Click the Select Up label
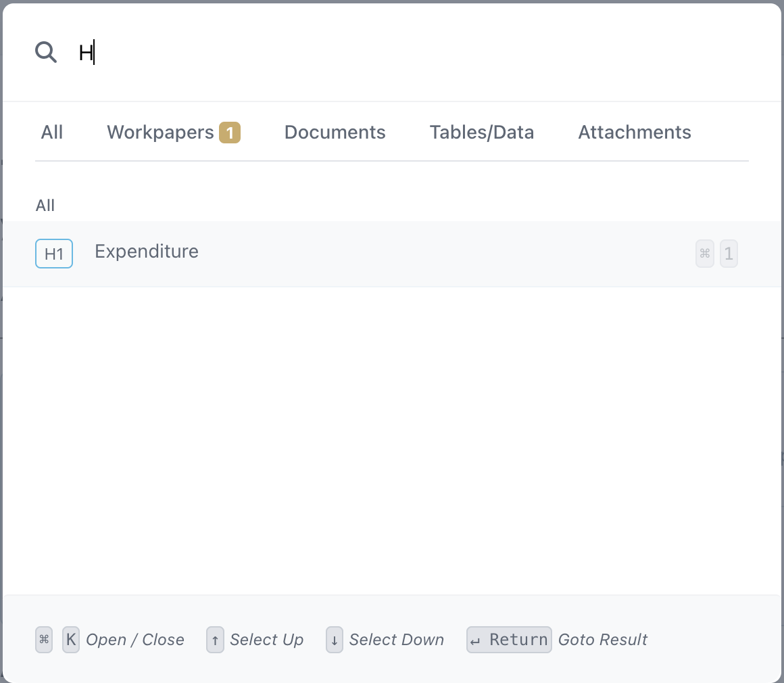Image resolution: width=784 pixels, height=683 pixels. pyautogui.click(x=266, y=640)
